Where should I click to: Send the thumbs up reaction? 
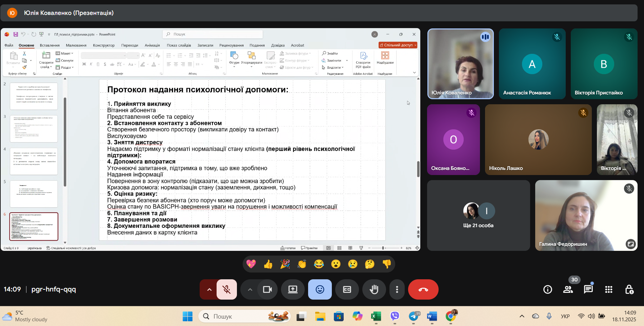(268, 264)
